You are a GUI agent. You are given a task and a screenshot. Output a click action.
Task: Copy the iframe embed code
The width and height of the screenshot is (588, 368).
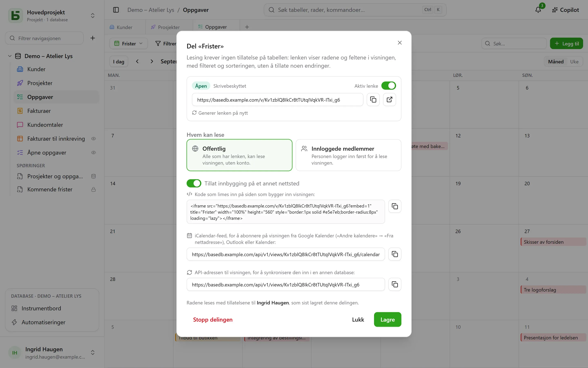[x=395, y=206]
